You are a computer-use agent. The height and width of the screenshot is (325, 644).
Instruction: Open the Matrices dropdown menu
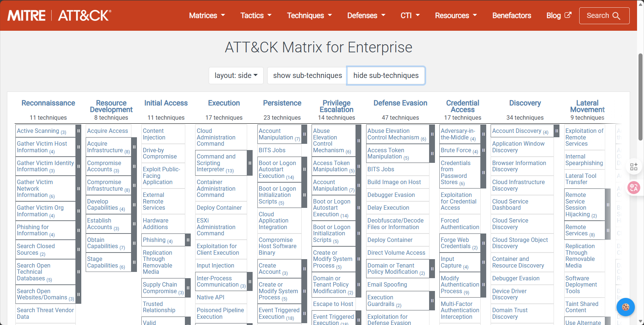pos(207,15)
